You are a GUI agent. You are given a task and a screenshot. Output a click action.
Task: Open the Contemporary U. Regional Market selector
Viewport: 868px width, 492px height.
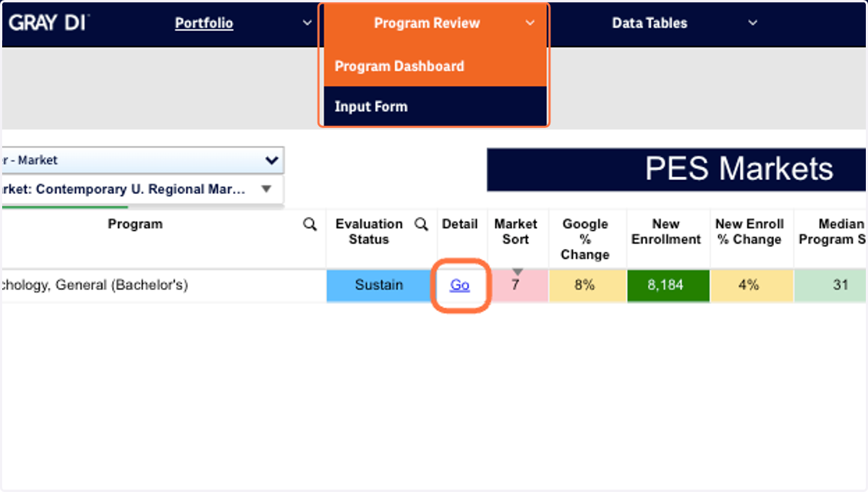142,190
